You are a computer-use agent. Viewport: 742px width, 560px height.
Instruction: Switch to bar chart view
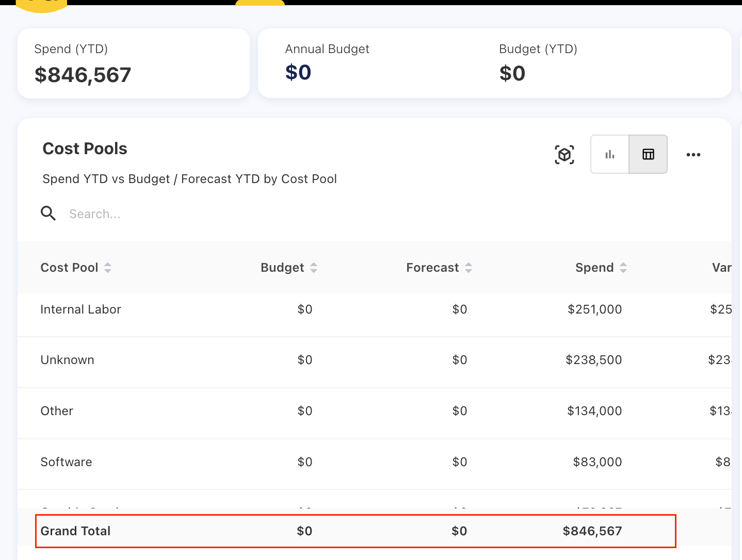[x=610, y=154]
